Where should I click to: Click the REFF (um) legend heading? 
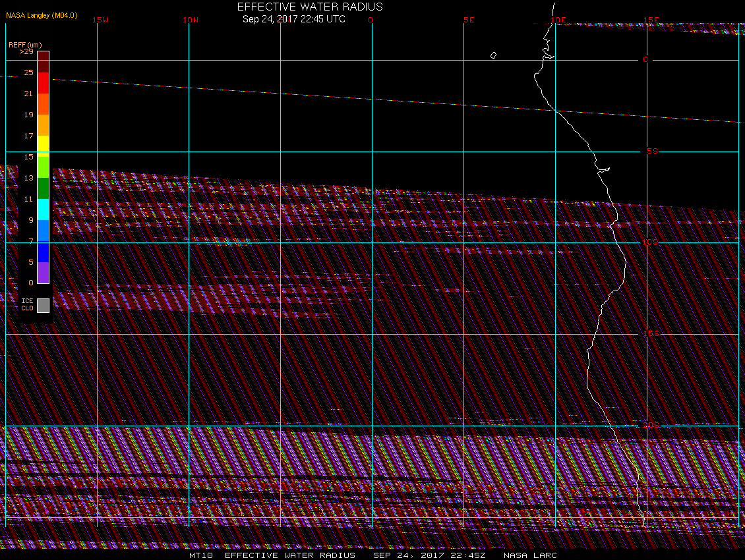tap(25, 45)
